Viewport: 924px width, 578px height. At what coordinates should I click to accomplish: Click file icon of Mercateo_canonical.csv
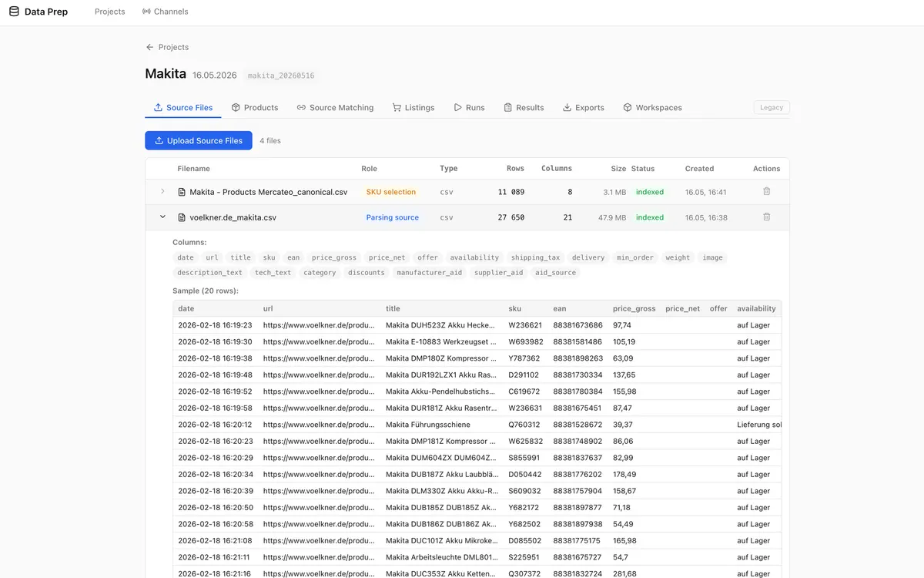[182, 192]
